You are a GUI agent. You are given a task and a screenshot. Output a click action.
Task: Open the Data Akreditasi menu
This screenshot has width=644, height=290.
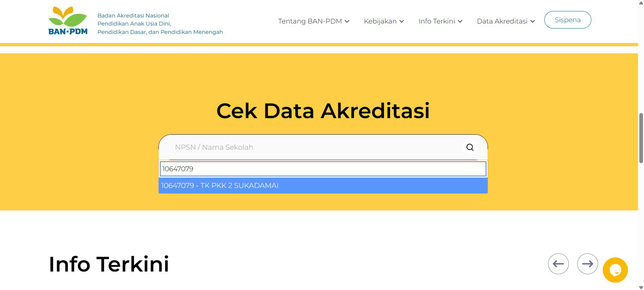pos(502,21)
